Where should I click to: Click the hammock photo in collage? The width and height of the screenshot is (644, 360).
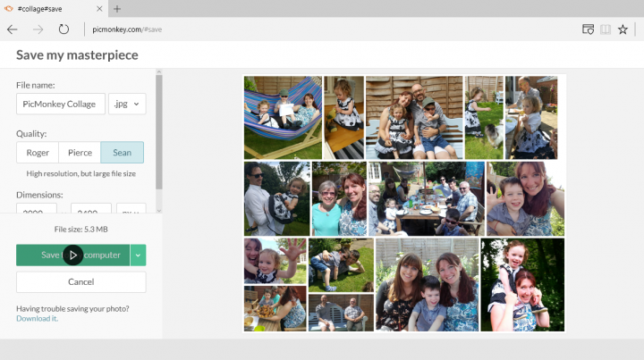point(283,118)
